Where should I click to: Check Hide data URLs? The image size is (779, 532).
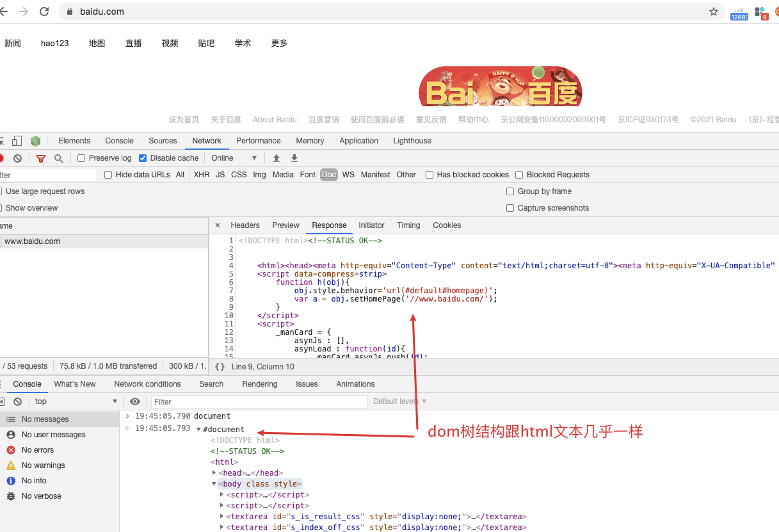108,175
